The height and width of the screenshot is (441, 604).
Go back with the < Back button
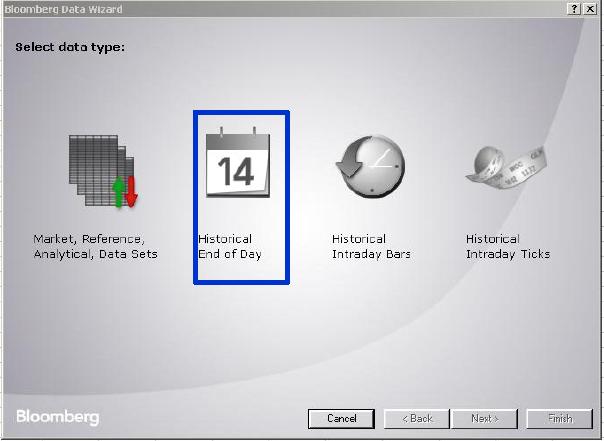pyautogui.click(x=417, y=419)
